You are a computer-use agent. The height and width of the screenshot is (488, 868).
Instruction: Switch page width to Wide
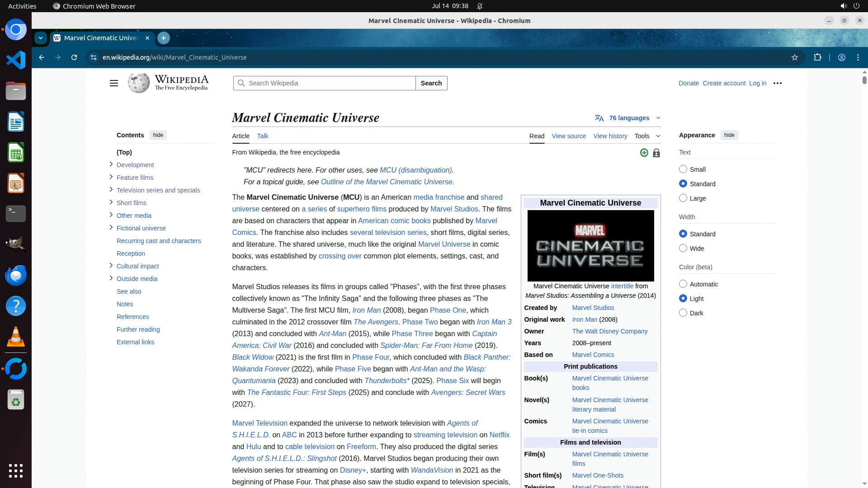click(683, 249)
